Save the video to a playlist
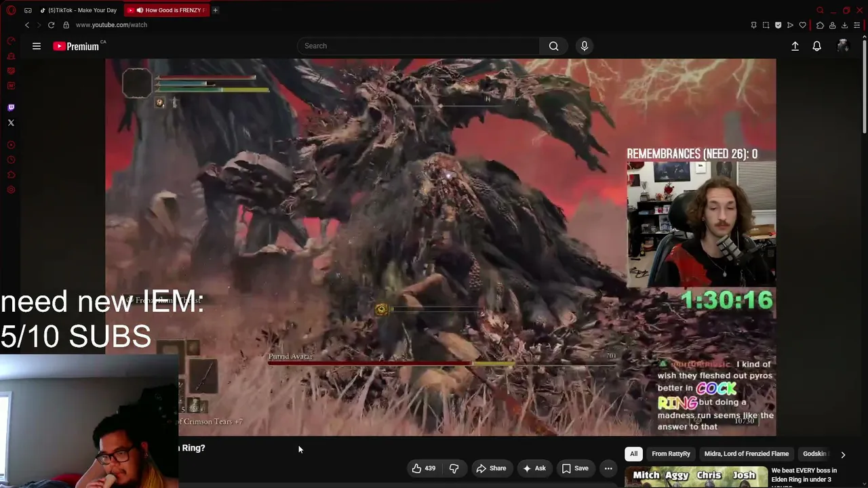Image resolution: width=868 pixels, height=488 pixels. [574, 468]
